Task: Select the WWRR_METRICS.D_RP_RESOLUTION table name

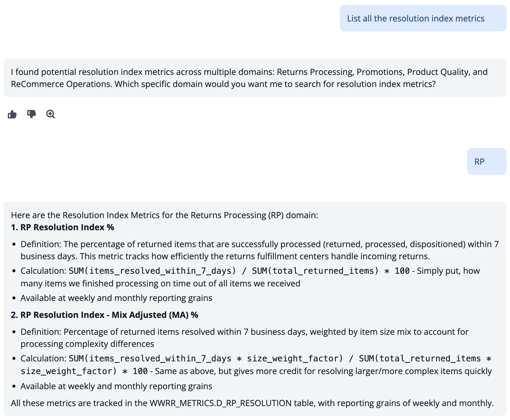Action: (x=221, y=403)
